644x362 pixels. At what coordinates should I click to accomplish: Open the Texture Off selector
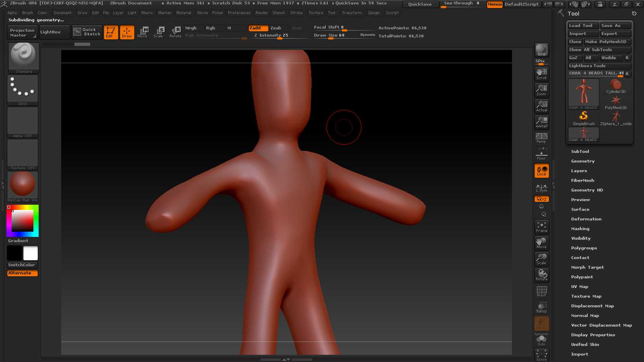click(x=23, y=154)
